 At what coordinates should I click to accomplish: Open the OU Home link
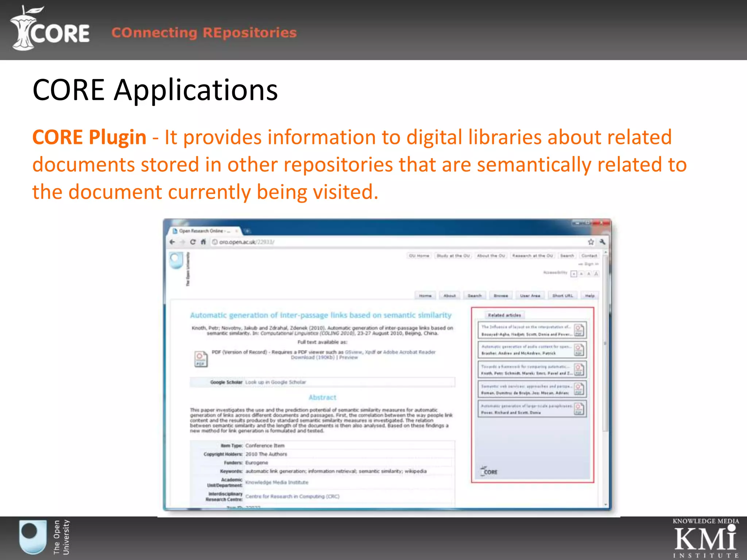pyautogui.click(x=419, y=256)
